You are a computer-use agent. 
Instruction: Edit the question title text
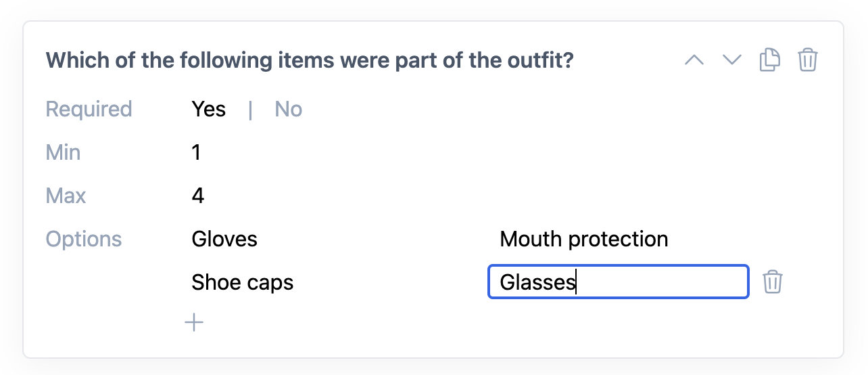tap(310, 60)
